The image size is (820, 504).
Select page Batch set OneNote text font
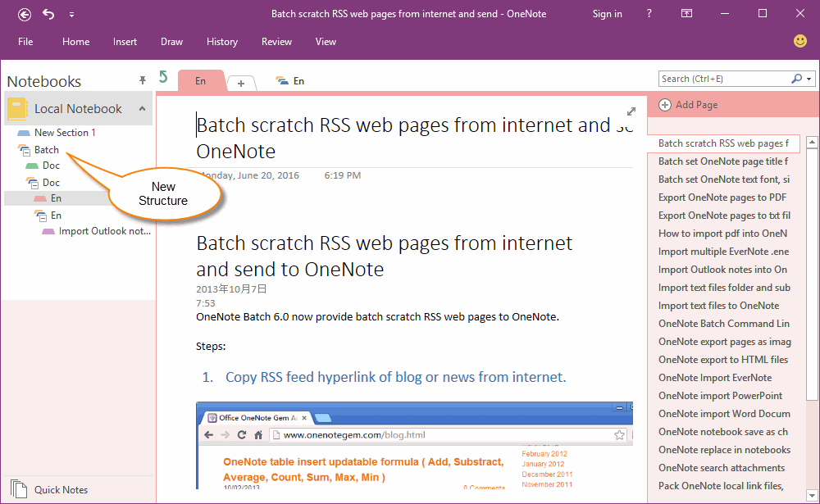[x=723, y=179]
